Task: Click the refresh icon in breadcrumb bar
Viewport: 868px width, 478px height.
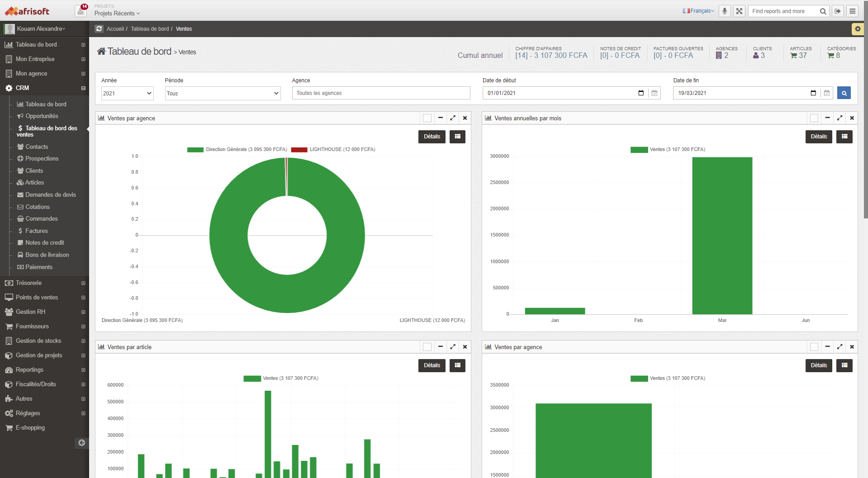Action: [99, 29]
